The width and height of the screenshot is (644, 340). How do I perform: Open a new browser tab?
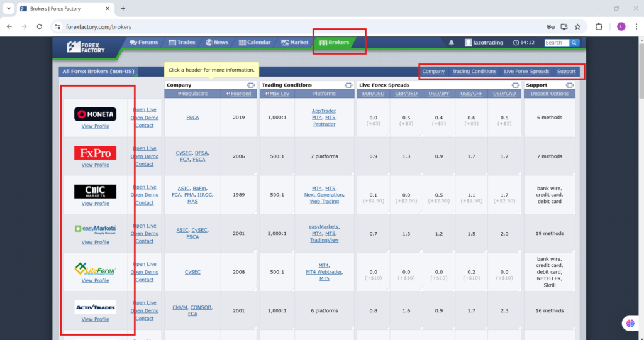pyautogui.click(x=123, y=9)
